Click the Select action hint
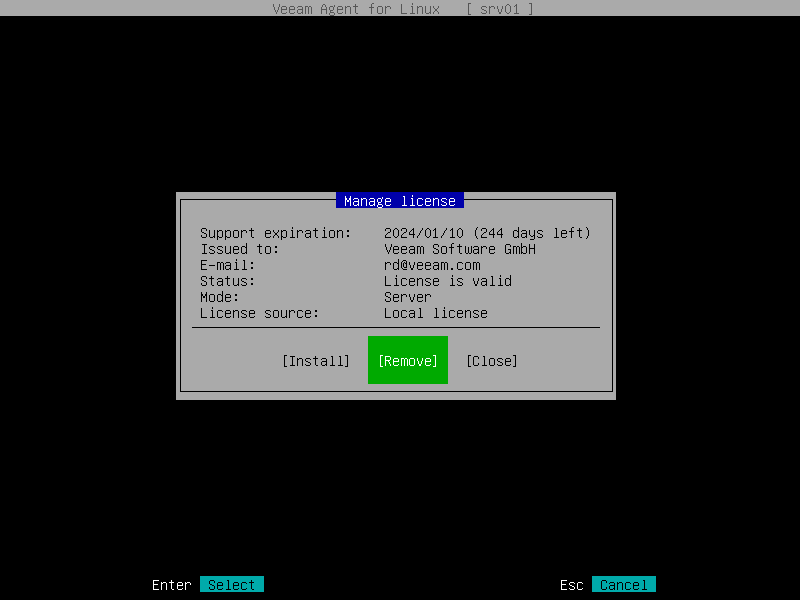The height and width of the screenshot is (600, 800). (x=231, y=584)
